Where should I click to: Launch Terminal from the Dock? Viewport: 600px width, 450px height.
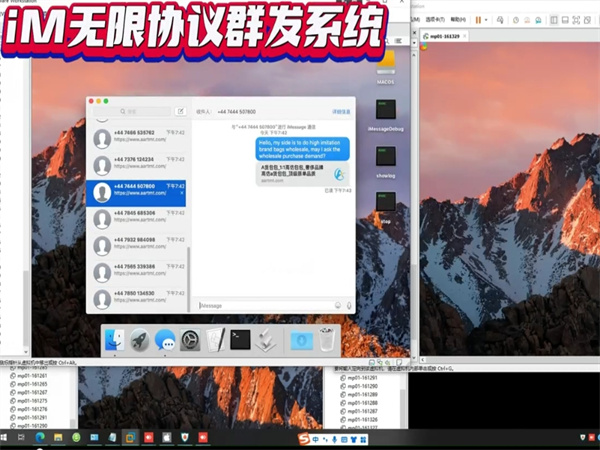(x=240, y=341)
